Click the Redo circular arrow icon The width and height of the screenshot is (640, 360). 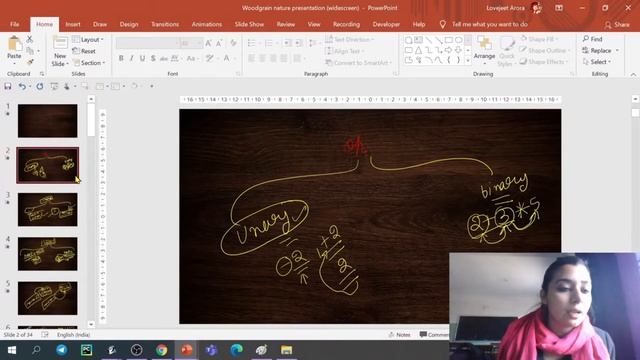(x=40, y=86)
